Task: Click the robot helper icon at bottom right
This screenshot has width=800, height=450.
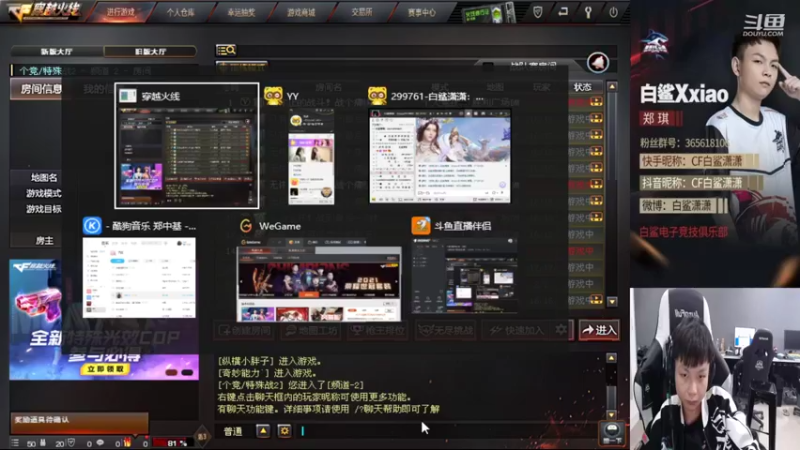Action: [x=612, y=433]
